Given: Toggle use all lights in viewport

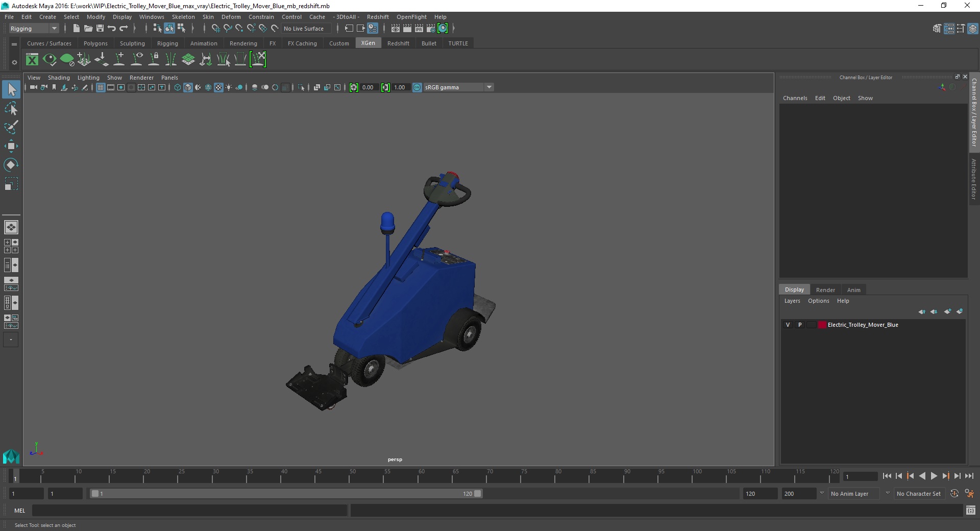Looking at the screenshot, I should pyautogui.click(x=229, y=87).
